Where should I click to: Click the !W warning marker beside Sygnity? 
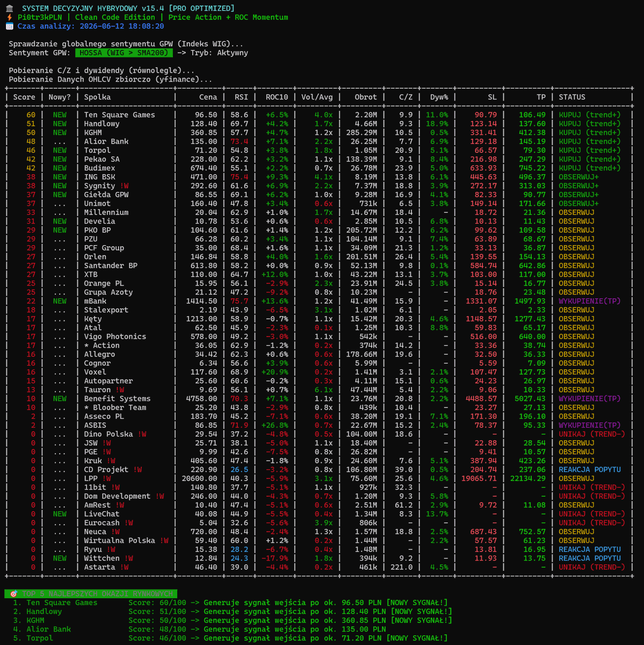[125, 186]
